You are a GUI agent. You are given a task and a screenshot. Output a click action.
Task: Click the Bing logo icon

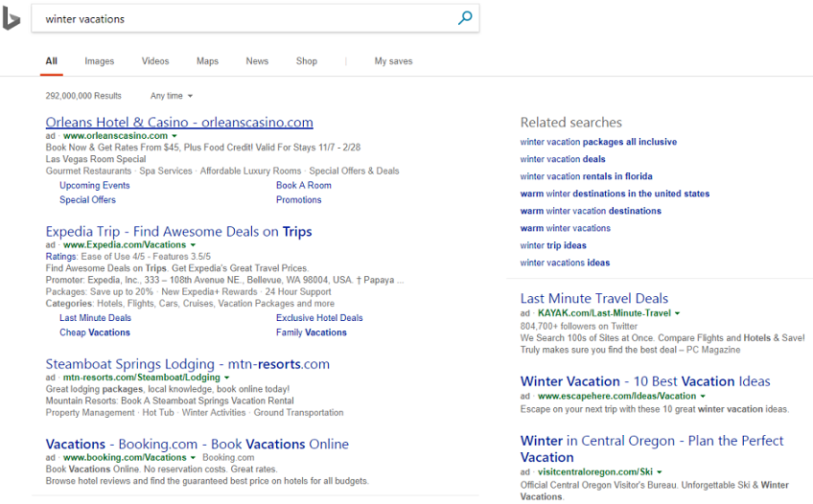(11, 20)
